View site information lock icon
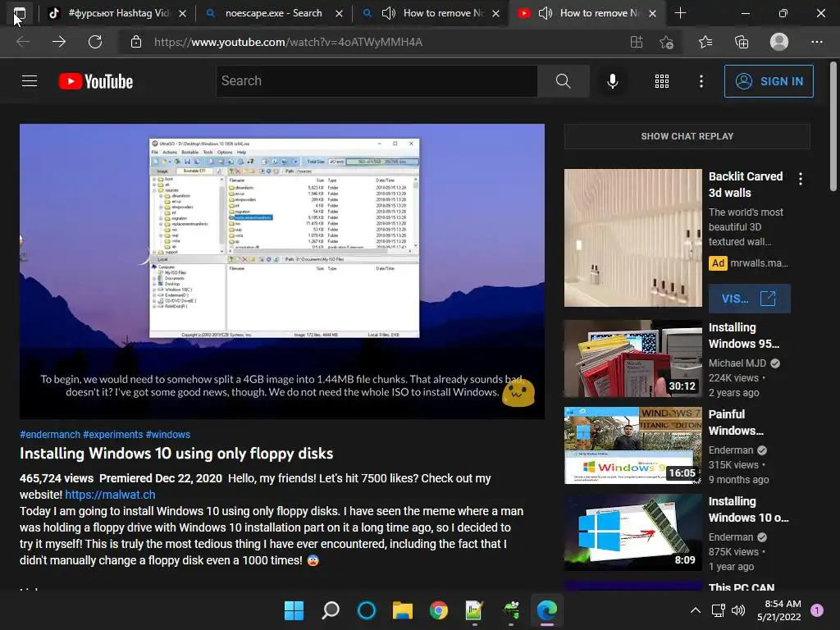 (136, 42)
